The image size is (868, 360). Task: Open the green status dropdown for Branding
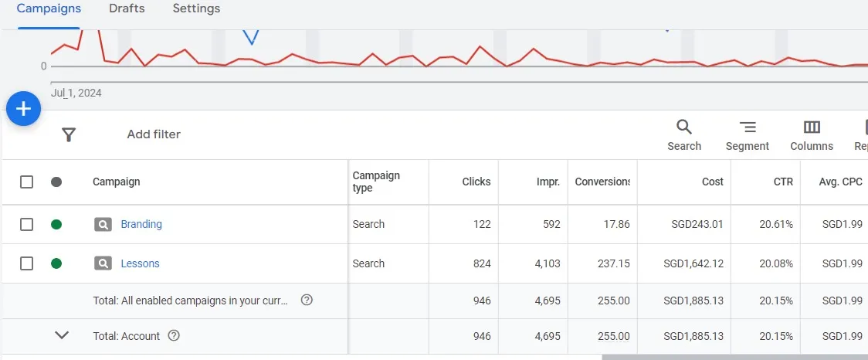click(56, 225)
